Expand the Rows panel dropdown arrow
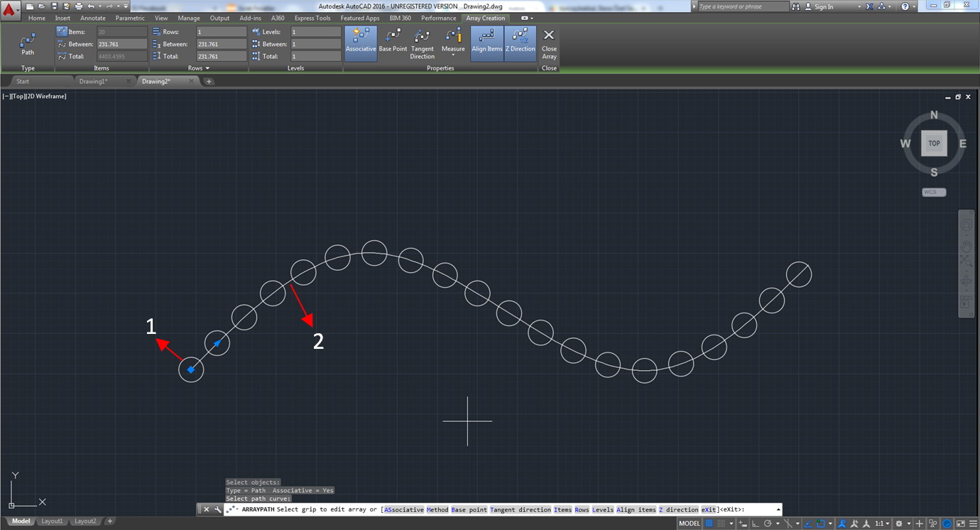Screen dimensions: 980x530 coord(207,68)
